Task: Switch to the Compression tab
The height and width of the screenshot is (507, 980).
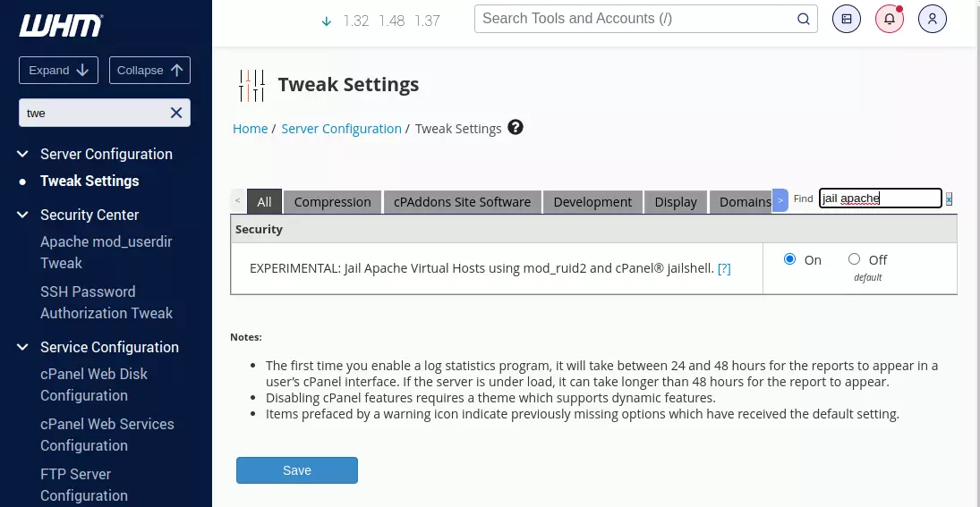Action: pyautogui.click(x=332, y=202)
